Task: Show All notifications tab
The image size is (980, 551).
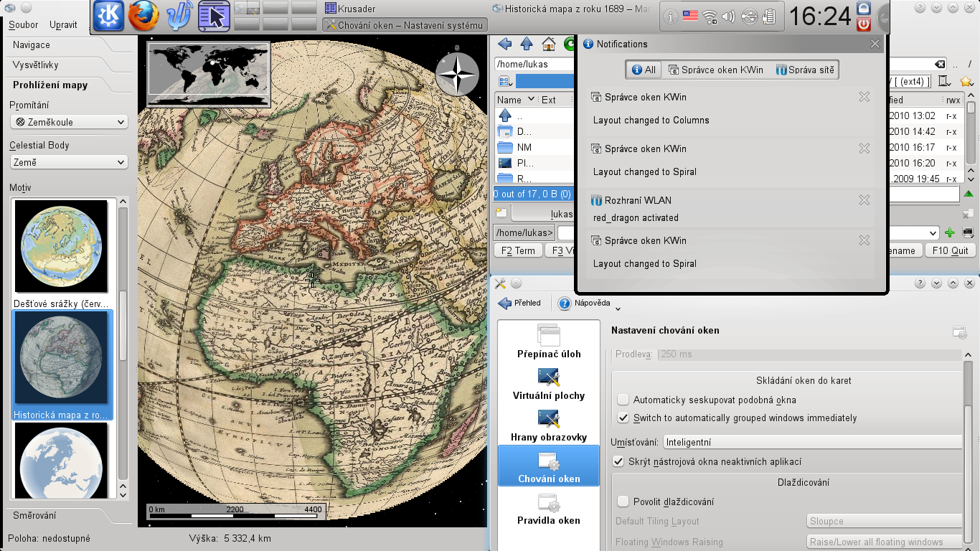Action: [643, 70]
